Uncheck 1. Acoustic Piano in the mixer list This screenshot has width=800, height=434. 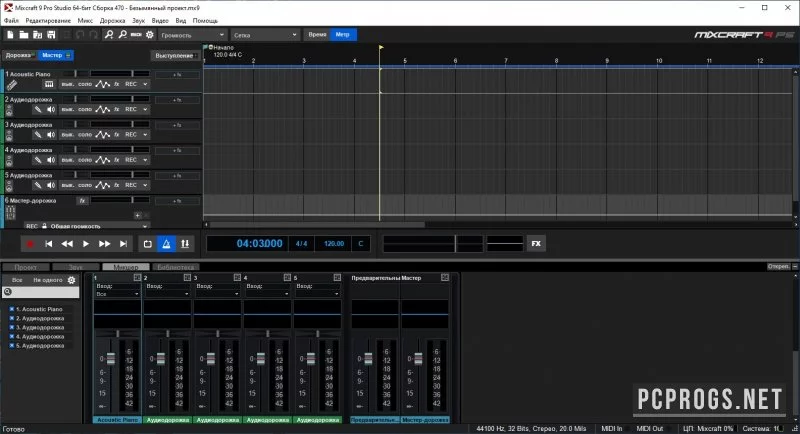pyautogui.click(x=12, y=309)
